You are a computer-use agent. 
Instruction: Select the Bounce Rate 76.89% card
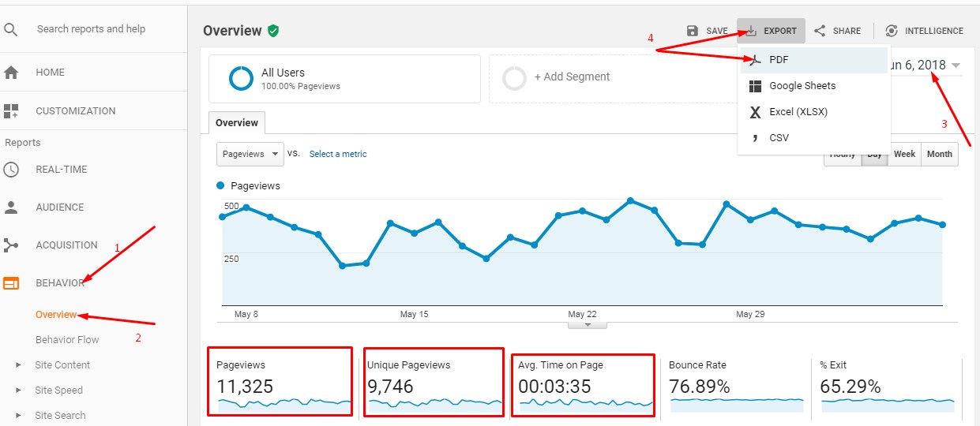pos(736,386)
